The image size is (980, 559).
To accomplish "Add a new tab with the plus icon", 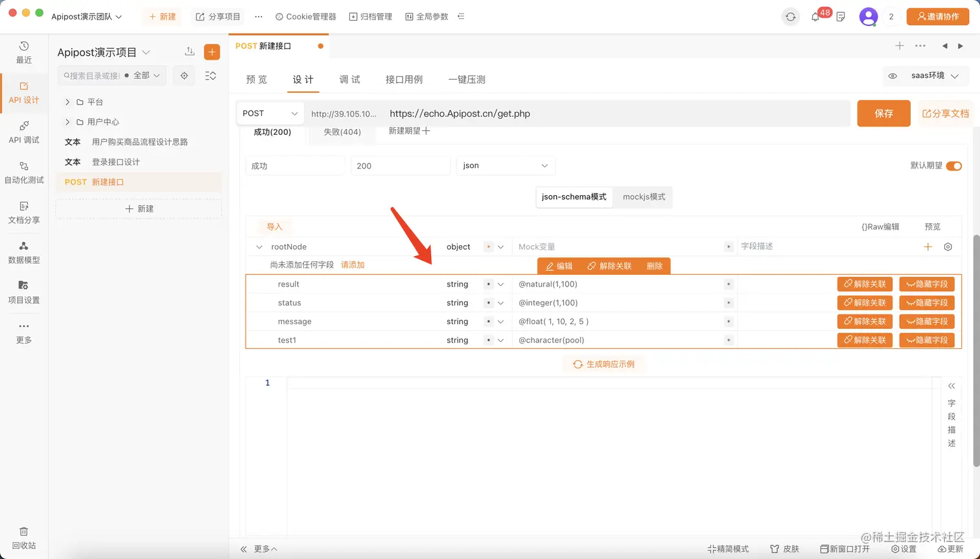I will 900,45.
